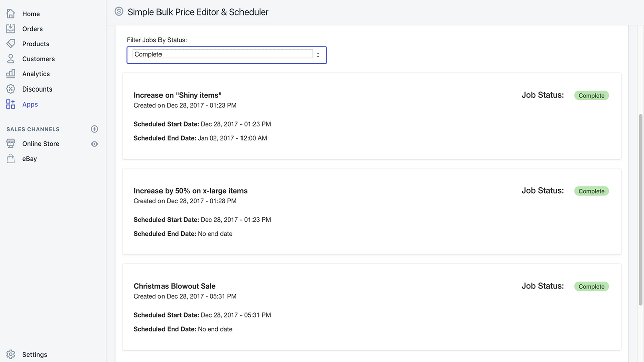Viewport: 644px width, 362px height.
Task: Click the status dropdown stepper arrows
Action: [318, 55]
